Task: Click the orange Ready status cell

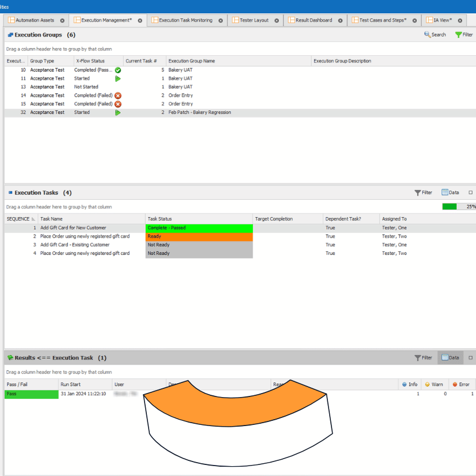Action: pos(199,236)
